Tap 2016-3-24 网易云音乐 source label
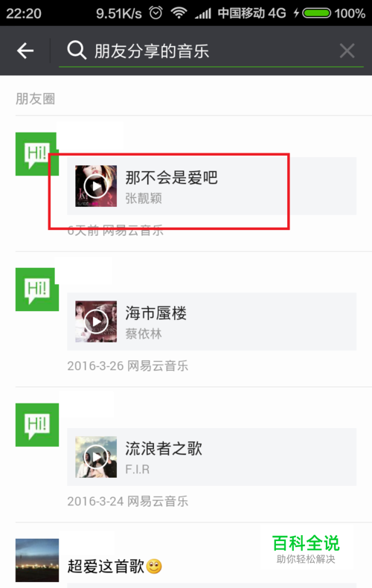372x588 pixels. (127, 502)
